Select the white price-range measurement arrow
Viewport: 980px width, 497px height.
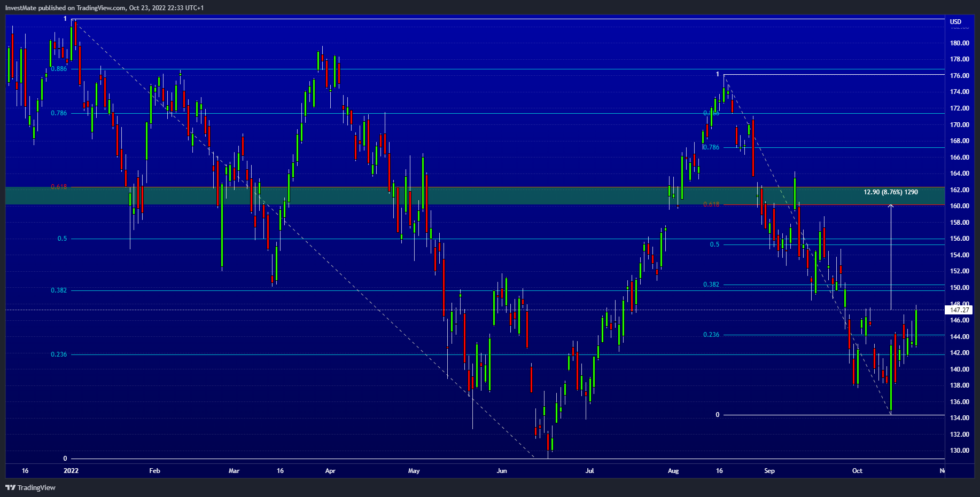pyautogui.click(x=891, y=257)
